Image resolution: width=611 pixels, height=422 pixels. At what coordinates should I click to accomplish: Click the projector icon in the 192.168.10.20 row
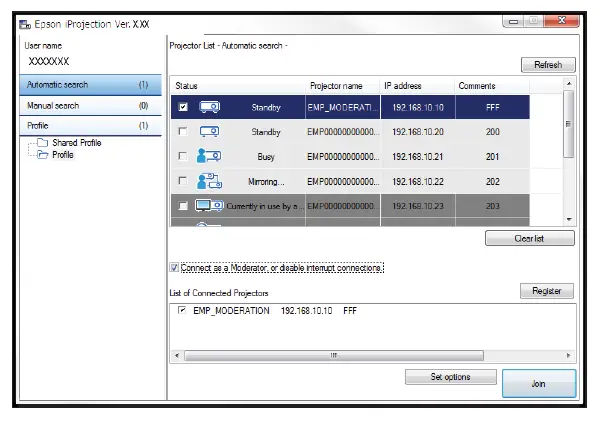point(210,131)
